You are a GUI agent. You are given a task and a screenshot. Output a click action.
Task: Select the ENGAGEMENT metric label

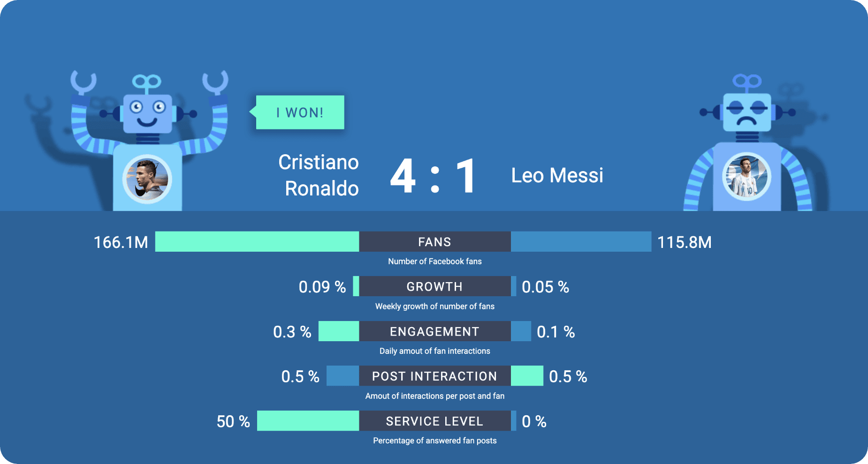click(434, 331)
